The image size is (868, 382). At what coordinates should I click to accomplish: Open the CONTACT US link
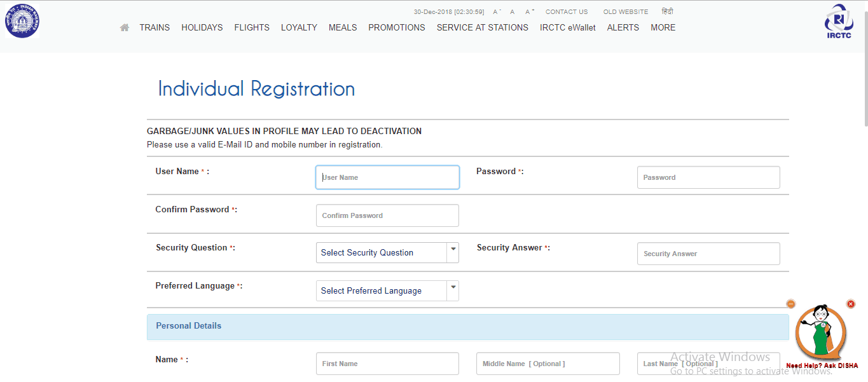(x=567, y=11)
